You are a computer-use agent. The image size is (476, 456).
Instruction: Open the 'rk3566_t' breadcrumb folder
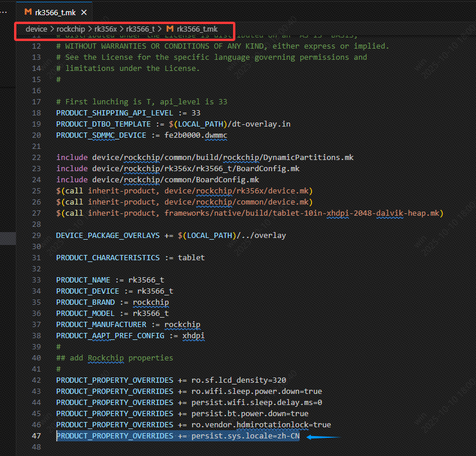[x=141, y=29]
